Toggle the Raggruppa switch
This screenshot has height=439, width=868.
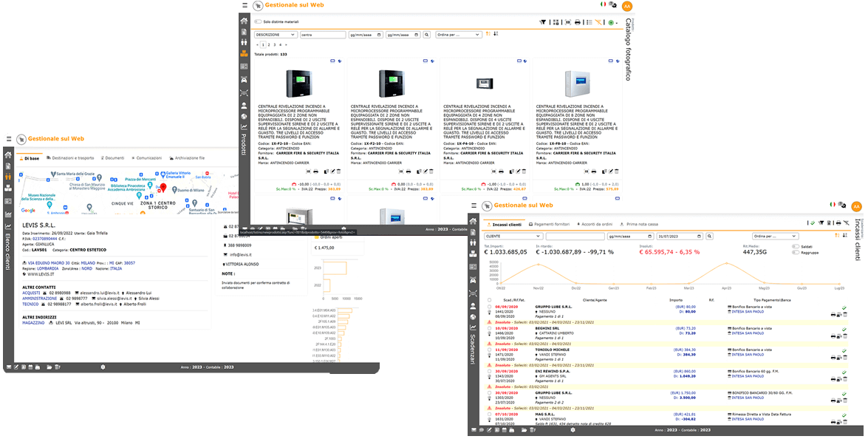pos(796,253)
